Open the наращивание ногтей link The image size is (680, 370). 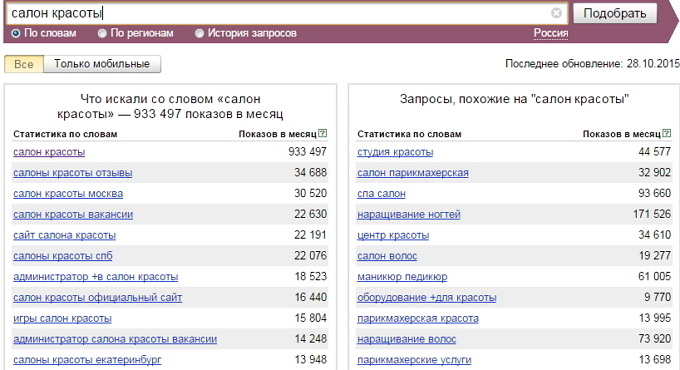coord(409,214)
